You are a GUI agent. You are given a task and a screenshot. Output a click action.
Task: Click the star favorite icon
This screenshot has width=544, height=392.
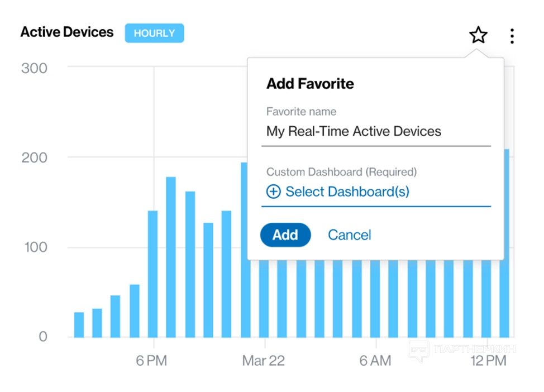[x=478, y=36]
